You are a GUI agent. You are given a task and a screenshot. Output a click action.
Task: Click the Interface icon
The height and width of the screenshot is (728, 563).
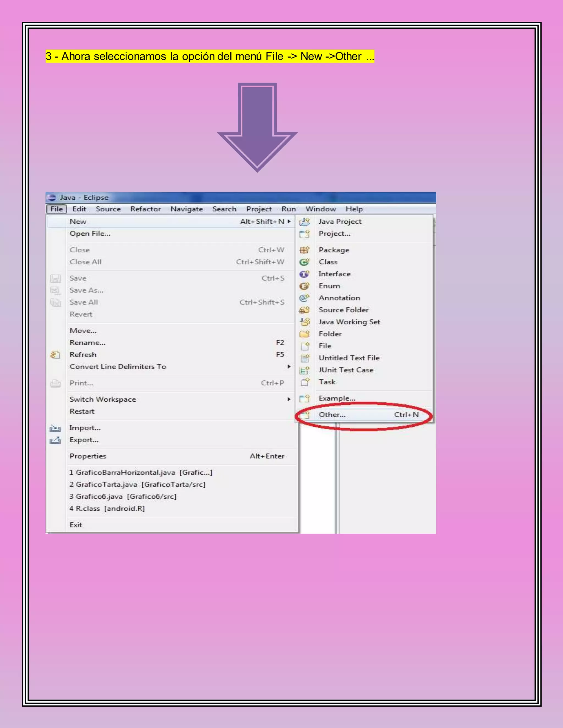pos(304,274)
